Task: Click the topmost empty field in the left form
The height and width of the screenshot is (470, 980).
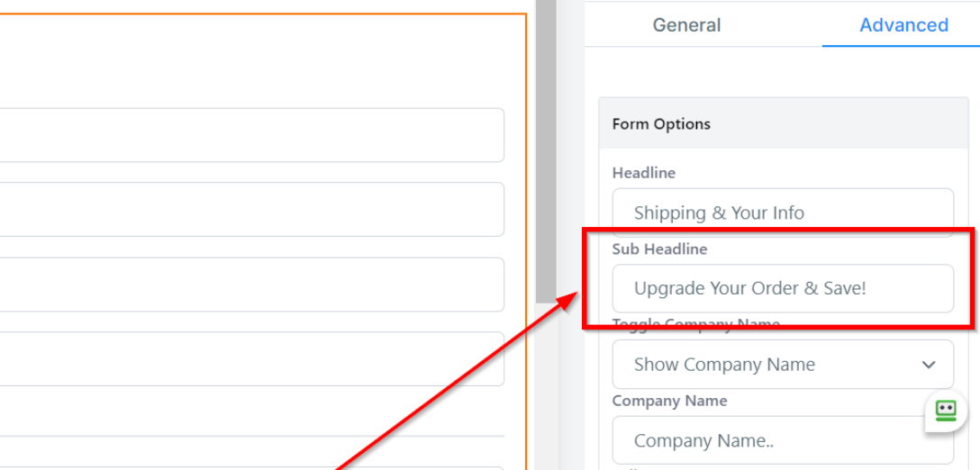Action: (x=250, y=135)
